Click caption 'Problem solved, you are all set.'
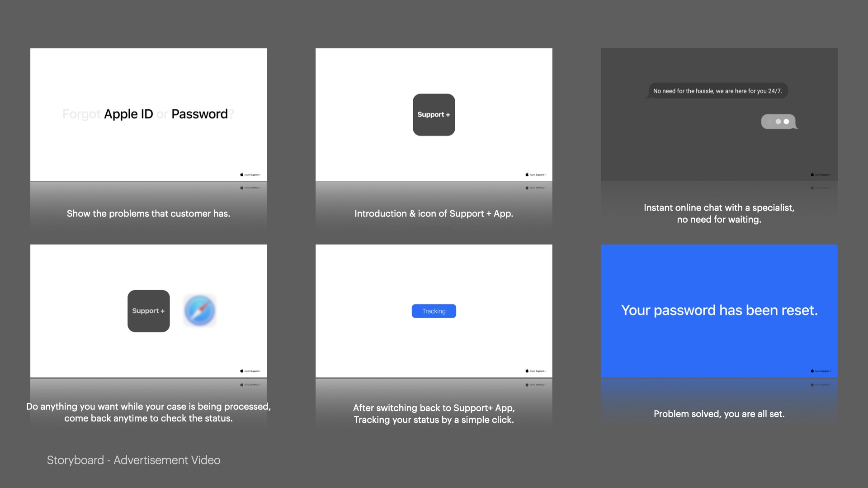The width and height of the screenshot is (868, 488). (x=719, y=414)
